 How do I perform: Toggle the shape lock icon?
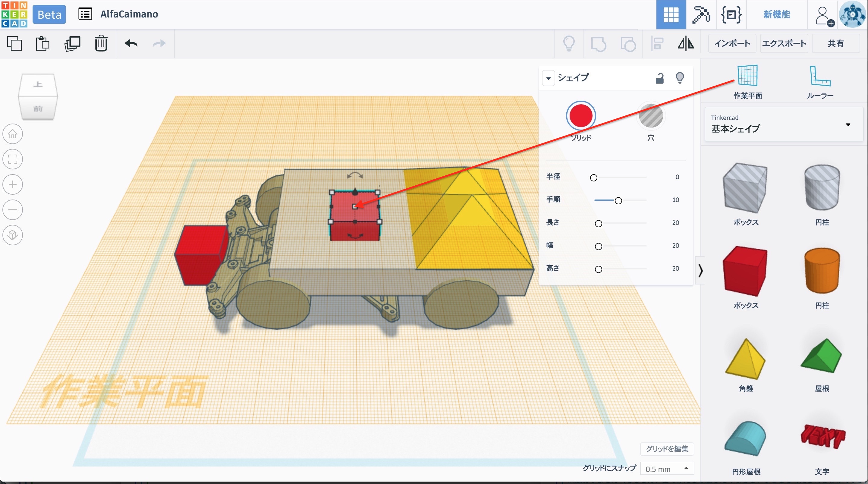pos(659,78)
